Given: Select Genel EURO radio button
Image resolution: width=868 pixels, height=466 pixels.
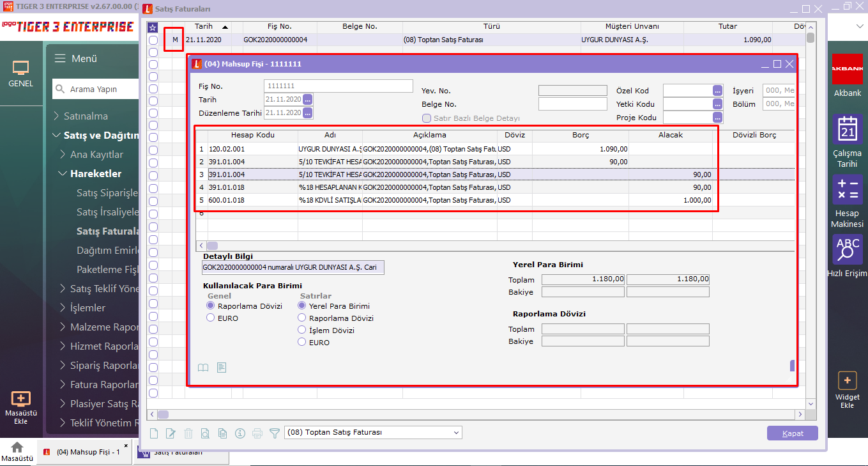Looking at the screenshot, I should (211, 318).
